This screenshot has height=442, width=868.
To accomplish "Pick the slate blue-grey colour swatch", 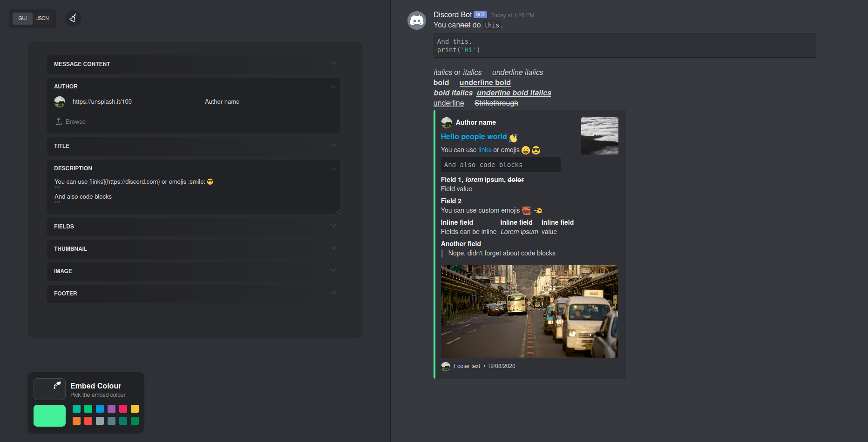I will [111, 421].
